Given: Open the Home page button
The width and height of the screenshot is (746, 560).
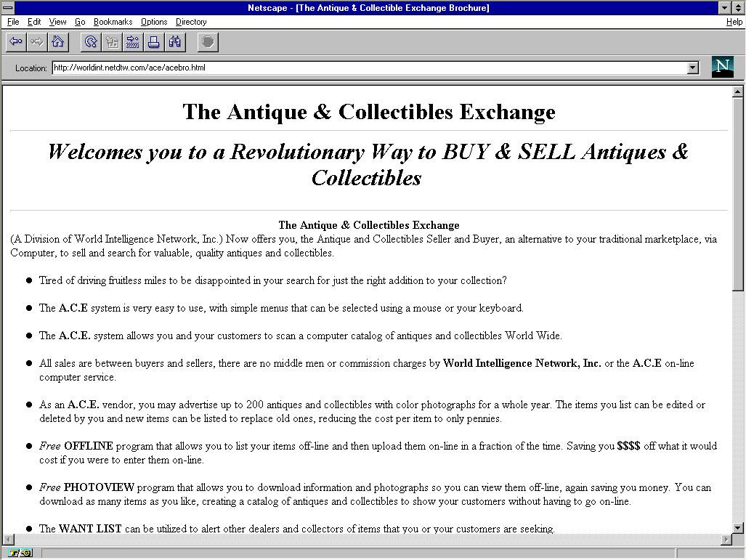Looking at the screenshot, I should coord(57,42).
